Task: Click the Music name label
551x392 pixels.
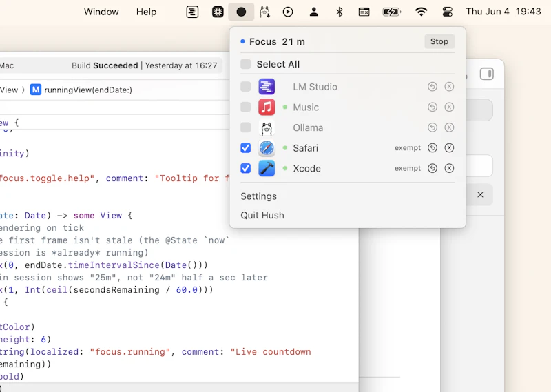Action: [306, 107]
